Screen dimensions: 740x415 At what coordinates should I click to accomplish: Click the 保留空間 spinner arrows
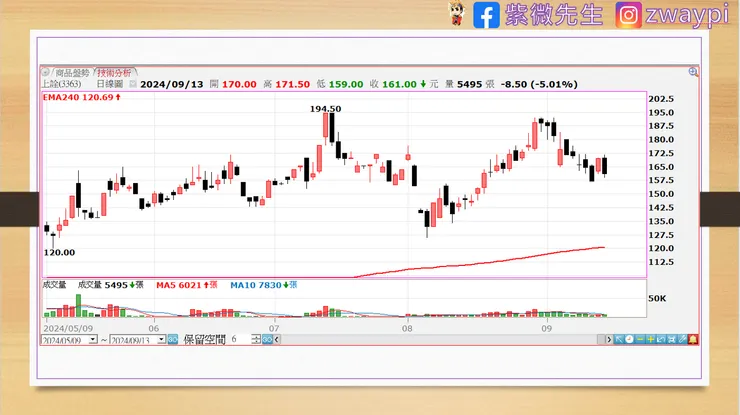(256, 339)
